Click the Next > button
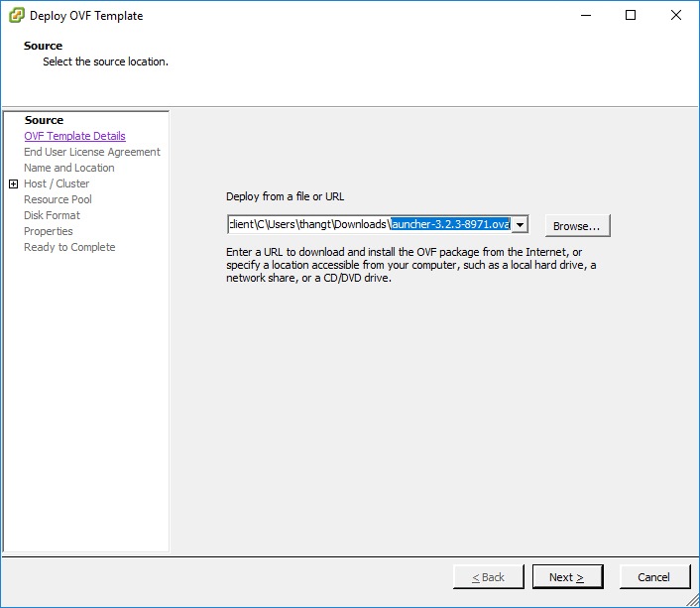Viewport: 700px width, 608px height. (567, 576)
